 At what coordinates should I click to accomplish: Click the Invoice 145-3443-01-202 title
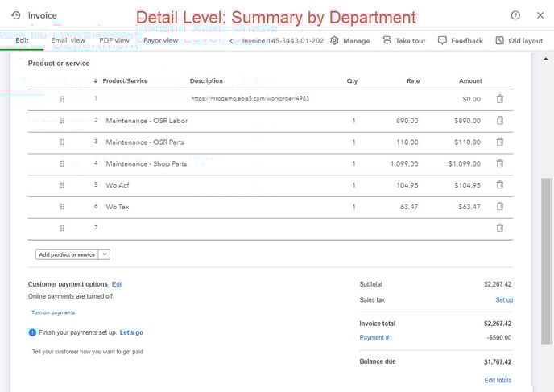[283, 41]
